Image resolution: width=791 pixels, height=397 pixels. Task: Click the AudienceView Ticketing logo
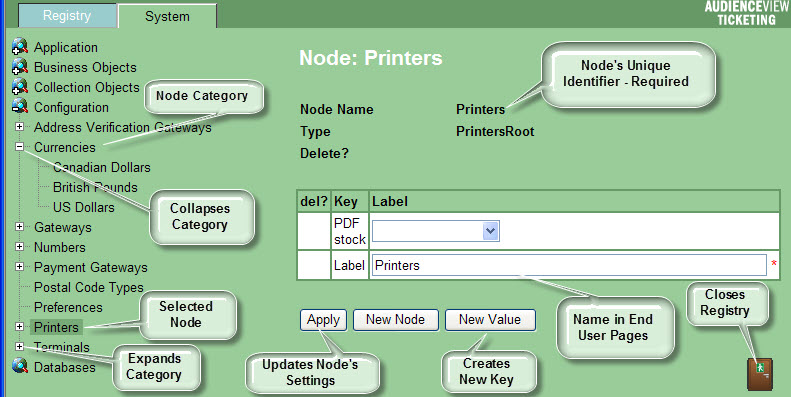pyautogui.click(x=747, y=13)
